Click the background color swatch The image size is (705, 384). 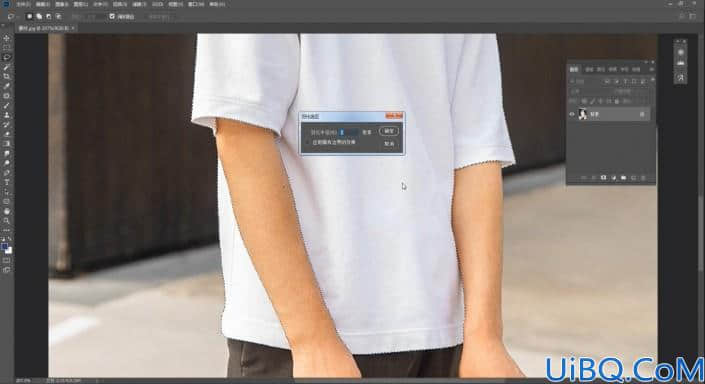[9, 250]
